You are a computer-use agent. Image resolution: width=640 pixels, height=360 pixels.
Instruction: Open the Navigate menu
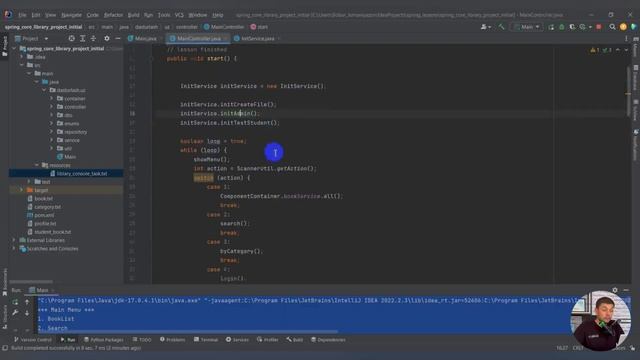click(71, 15)
